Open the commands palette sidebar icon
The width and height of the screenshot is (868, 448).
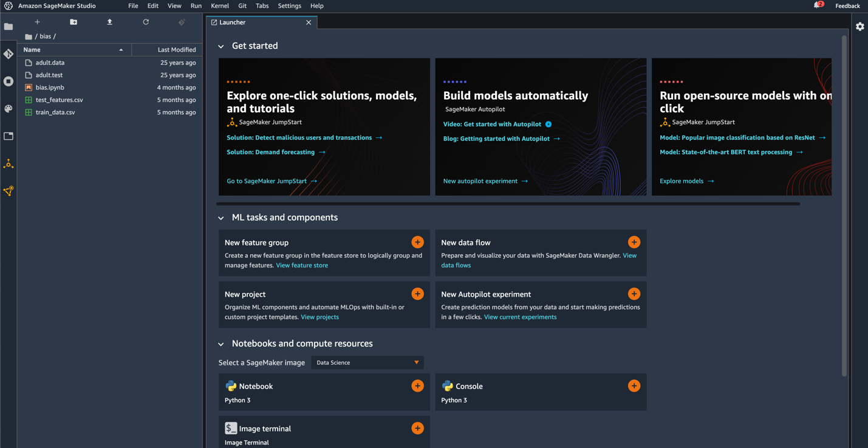(9, 109)
